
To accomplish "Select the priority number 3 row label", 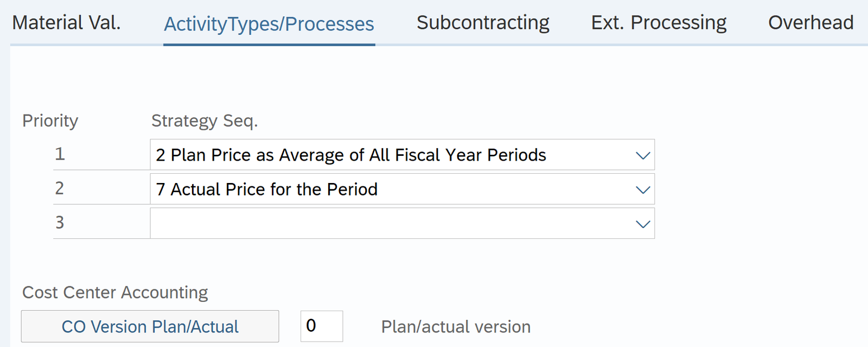I will coord(60,223).
